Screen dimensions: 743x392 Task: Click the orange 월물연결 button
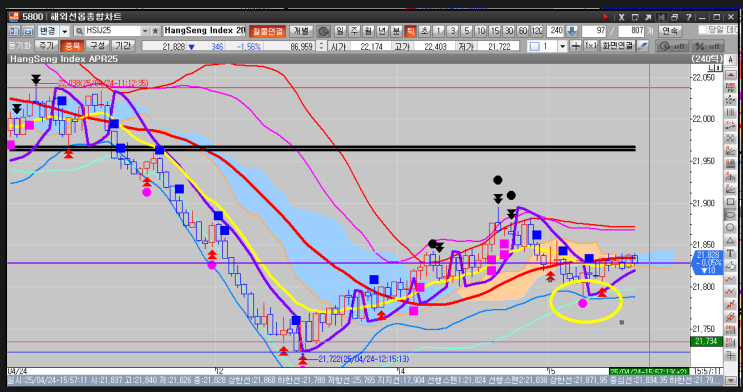pyautogui.click(x=267, y=31)
